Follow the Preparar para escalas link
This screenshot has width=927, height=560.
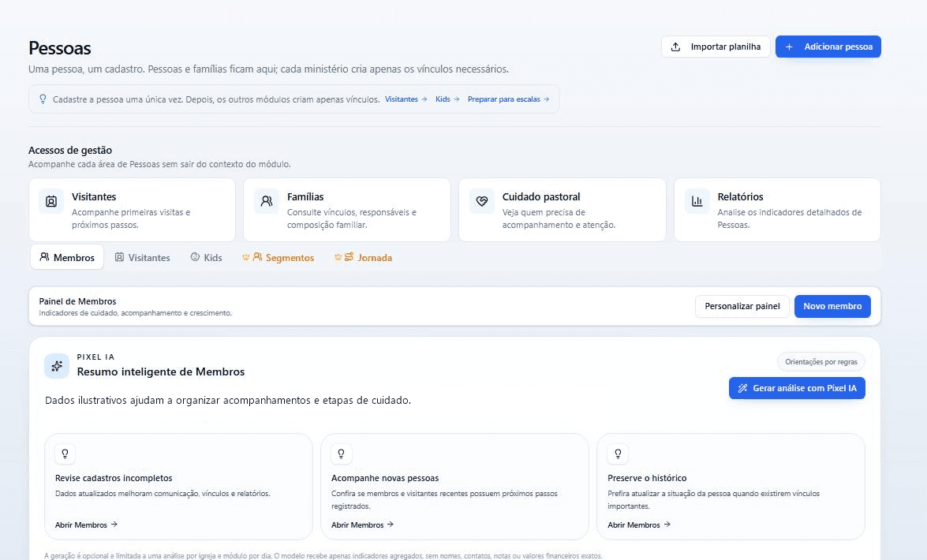coord(508,99)
